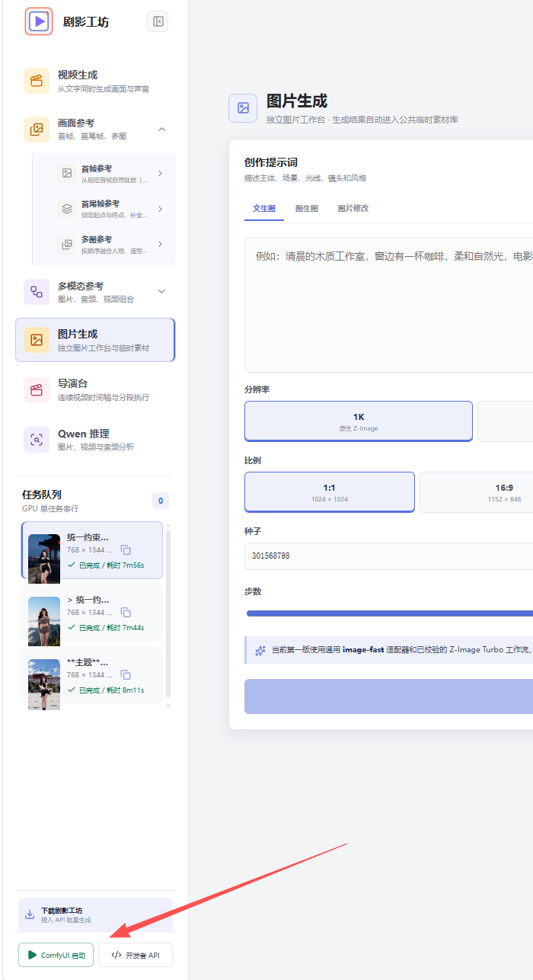
Task: Open the 图片生成 sidebar entry
Action: [x=95, y=340]
